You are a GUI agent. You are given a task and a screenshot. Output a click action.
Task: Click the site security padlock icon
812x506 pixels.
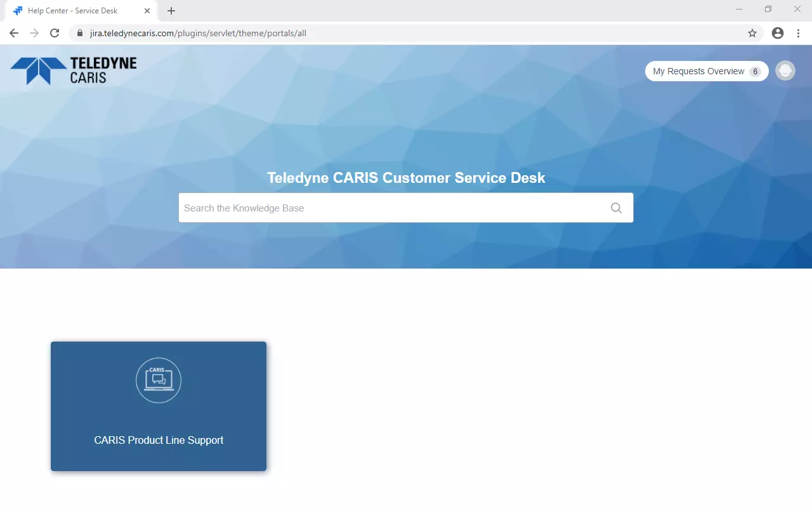point(79,32)
